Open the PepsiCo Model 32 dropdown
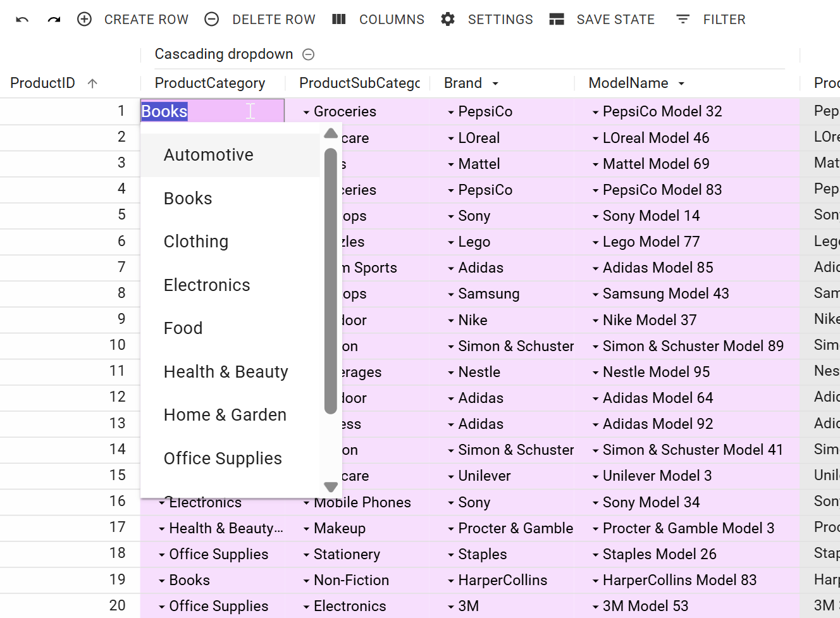The width and height of the screenshot is (840, 618). tap(595, 112)
